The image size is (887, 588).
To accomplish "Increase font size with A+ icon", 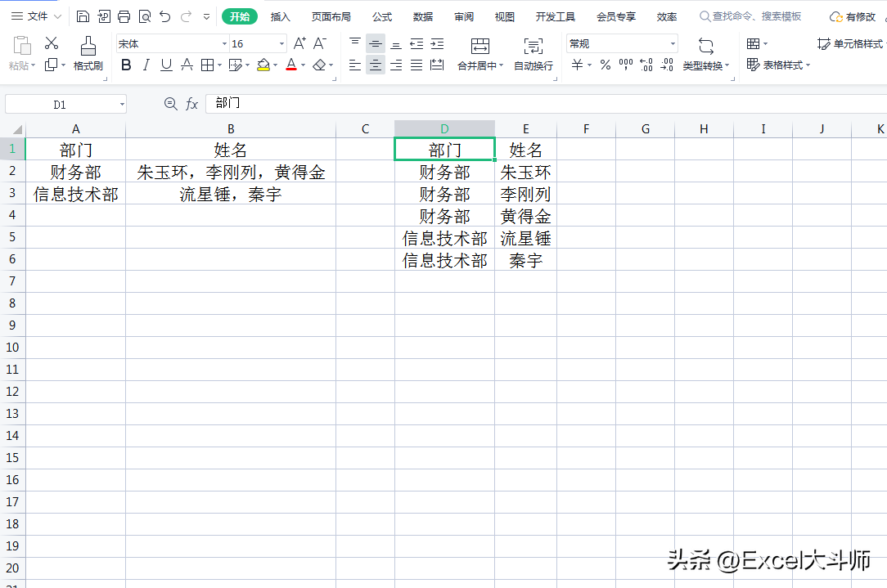I will pyautogui.click(x=299, y=43).
